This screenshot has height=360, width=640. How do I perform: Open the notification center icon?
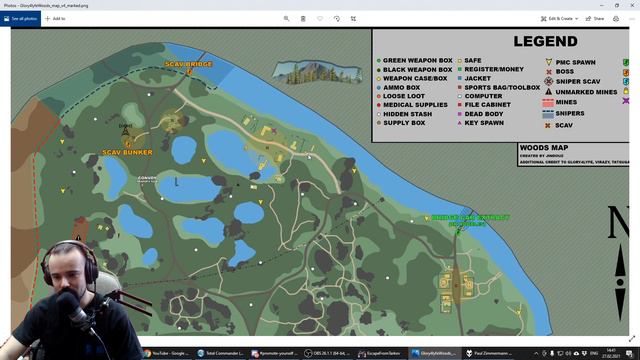[x=629, y=353]
